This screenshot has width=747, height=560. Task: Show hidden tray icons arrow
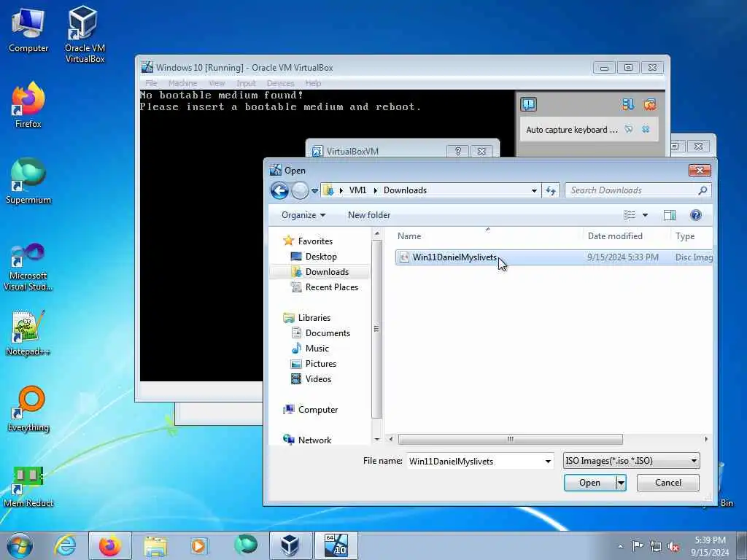tap(620, 547)
